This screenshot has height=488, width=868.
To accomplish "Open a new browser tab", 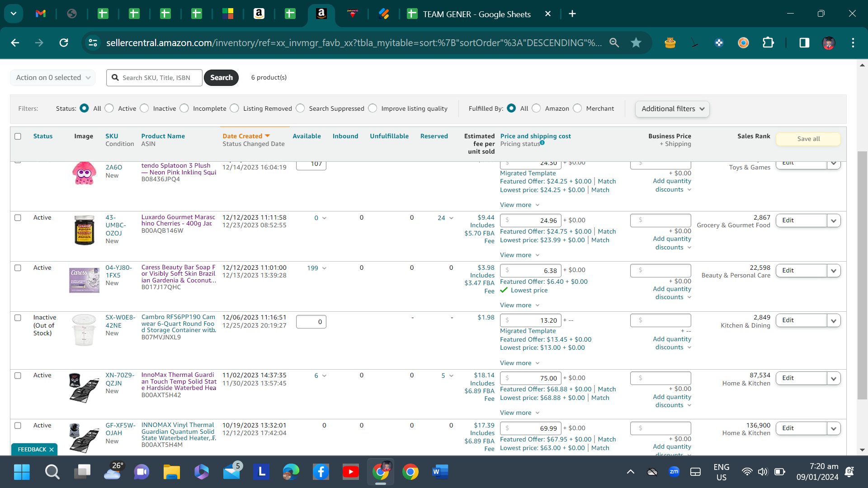I will pos(572,14).
